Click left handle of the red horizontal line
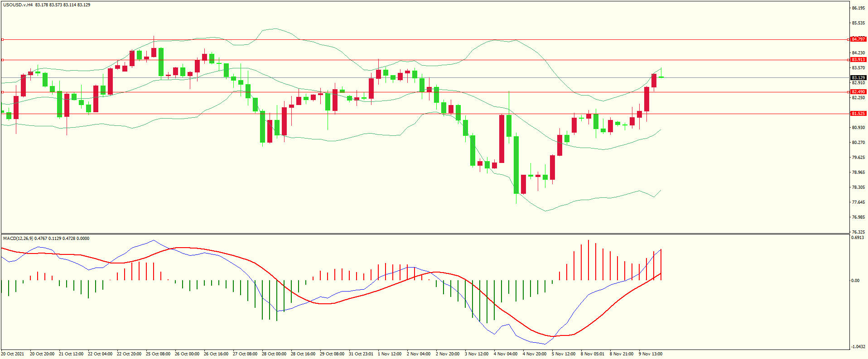 click(x=2, y=60)
